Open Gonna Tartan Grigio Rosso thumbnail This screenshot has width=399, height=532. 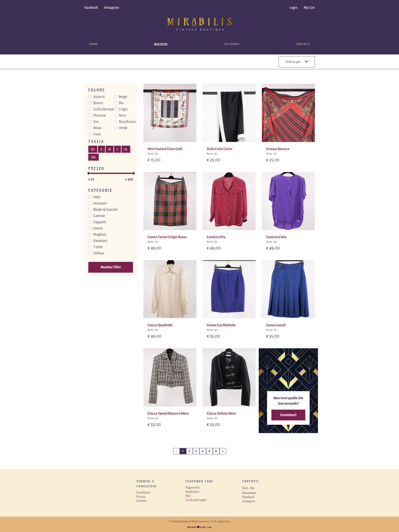(x=170, y=201)
